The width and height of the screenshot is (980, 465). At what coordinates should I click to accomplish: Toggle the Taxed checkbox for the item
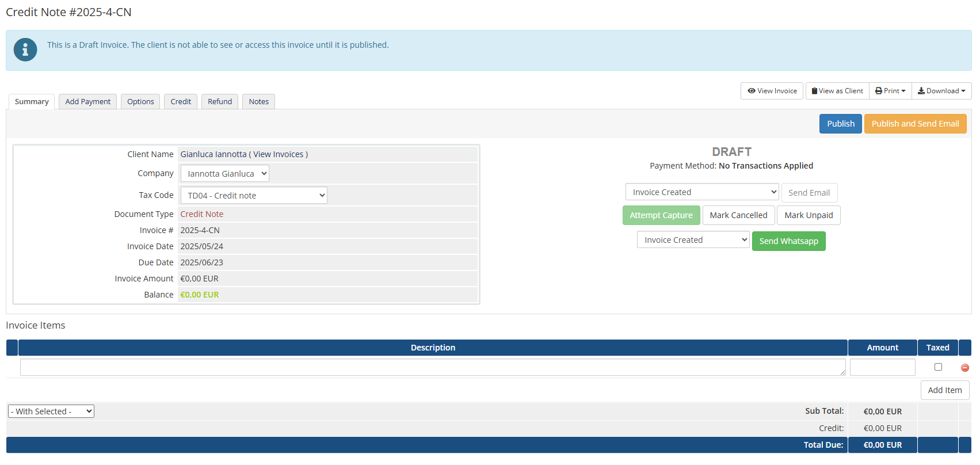(x=938, y=367)
